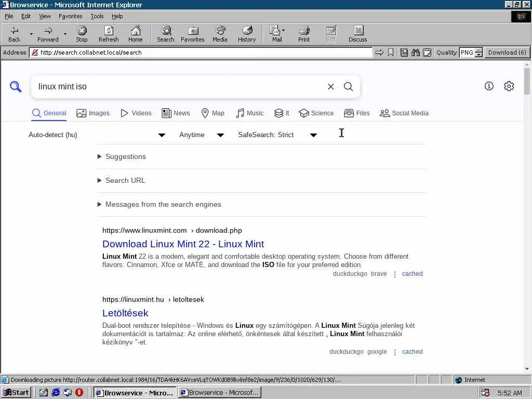Screen dimensions: 532x399
Task: Open the View menu
Action: click(45, 16)
